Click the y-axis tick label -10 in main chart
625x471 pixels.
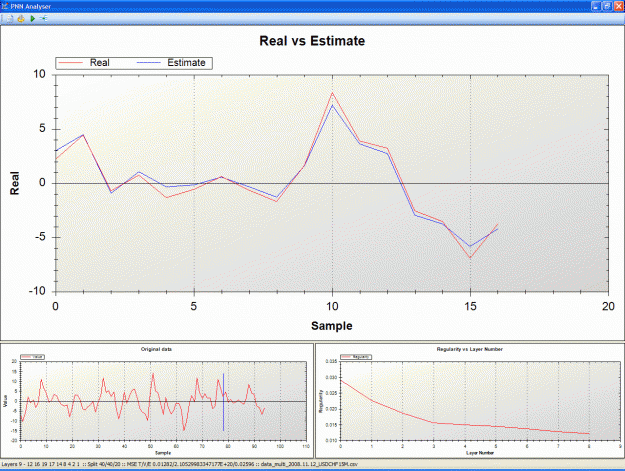click(x=37, y=291)
